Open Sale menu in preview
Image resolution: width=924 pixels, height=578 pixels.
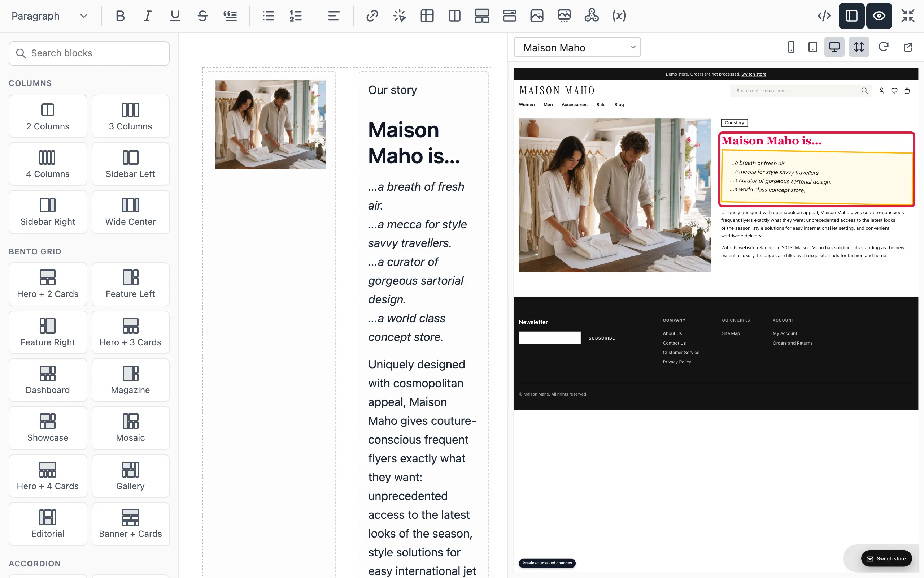pyautogui.click(x=601, y=105)
